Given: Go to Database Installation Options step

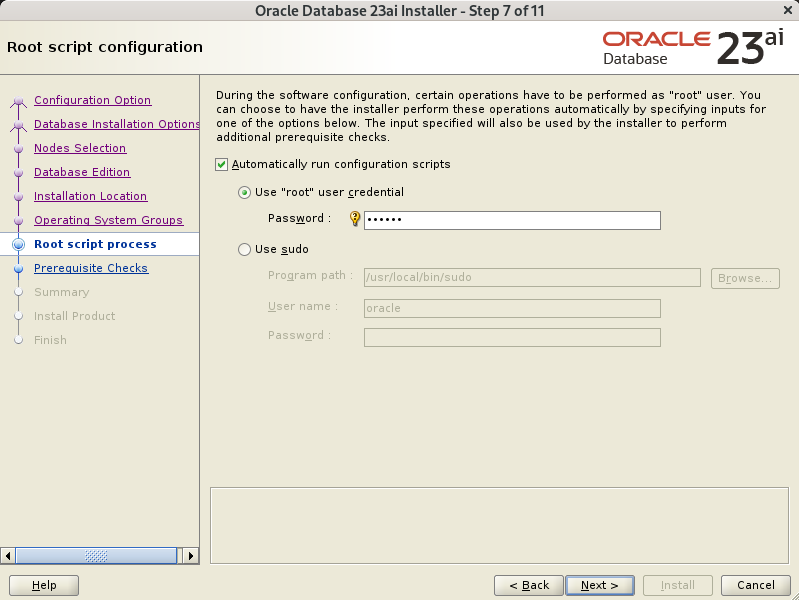Looking at the screenshot, I should coord(117,124).
